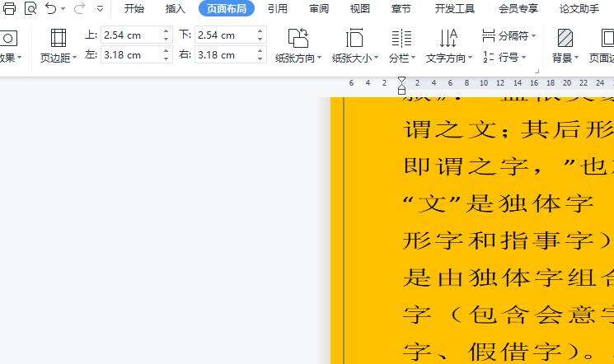Viewport: 614px width, 364px height.
Task: Open the 开发工具 (Developer Tools) tab
Action: [x=455, y=9]
